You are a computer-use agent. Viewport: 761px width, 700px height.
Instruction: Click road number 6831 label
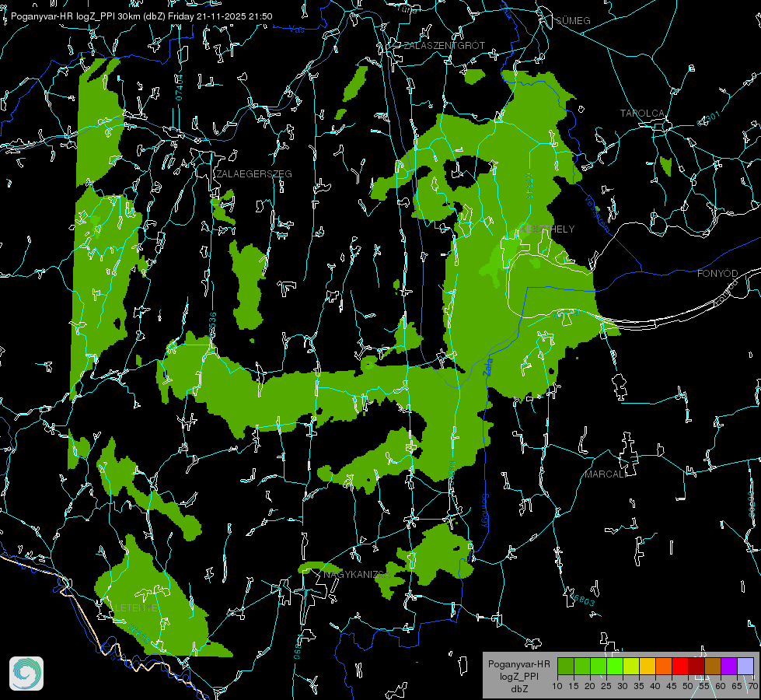[x=452, y=471]
